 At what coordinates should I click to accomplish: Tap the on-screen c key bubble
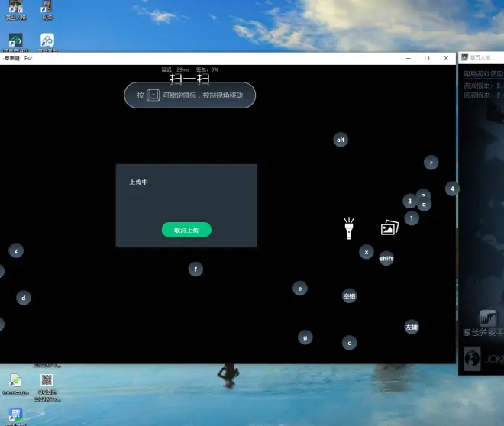349,343
